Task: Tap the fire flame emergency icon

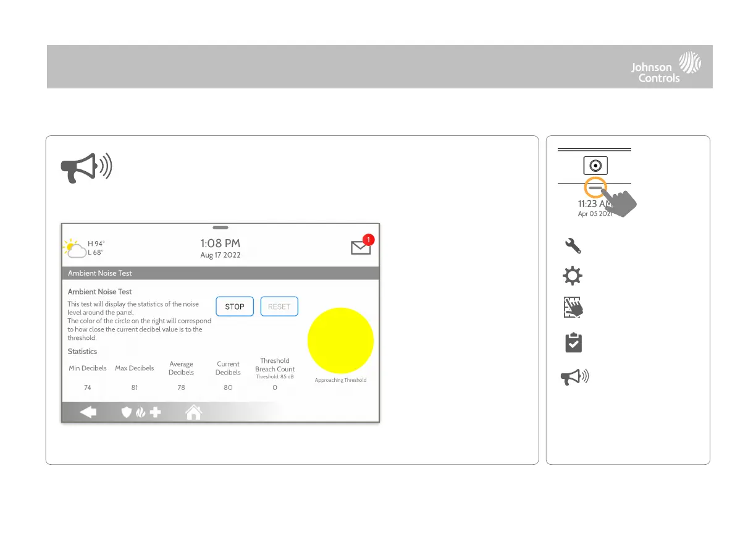Action: click(140, 412)
